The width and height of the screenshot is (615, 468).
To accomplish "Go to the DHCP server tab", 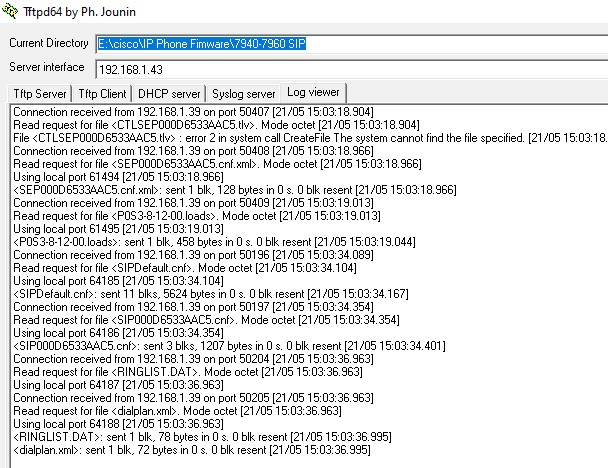I will (169, 93).
